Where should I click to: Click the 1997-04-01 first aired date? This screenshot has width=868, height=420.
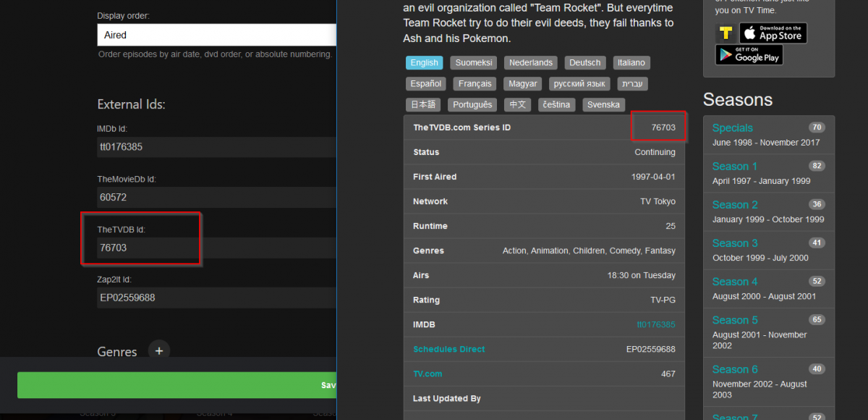[x=653, y=177]
